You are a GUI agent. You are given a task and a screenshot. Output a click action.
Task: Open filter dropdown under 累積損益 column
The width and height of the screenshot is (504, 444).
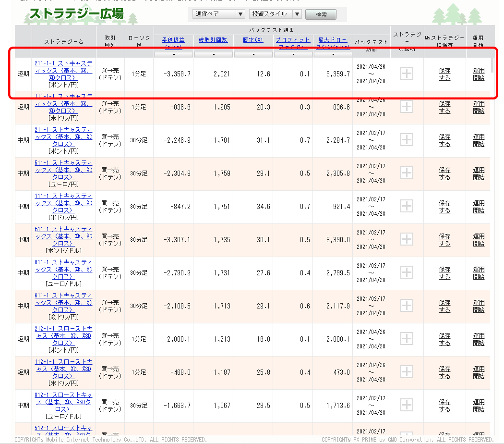click(x=174, y=55)
